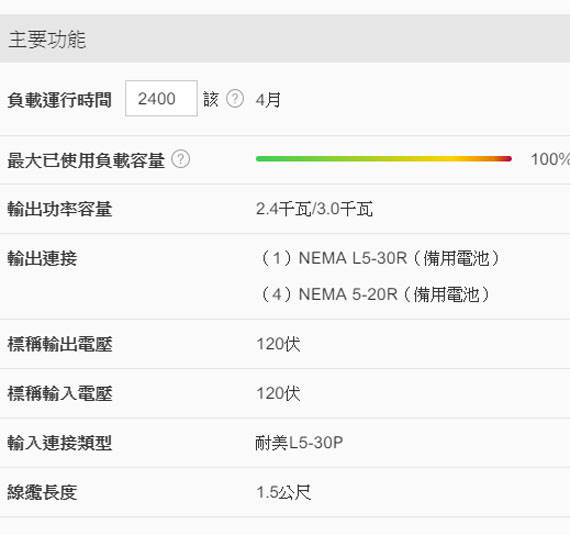Click the 標稱輸入電壓 label

coord(60,393)
